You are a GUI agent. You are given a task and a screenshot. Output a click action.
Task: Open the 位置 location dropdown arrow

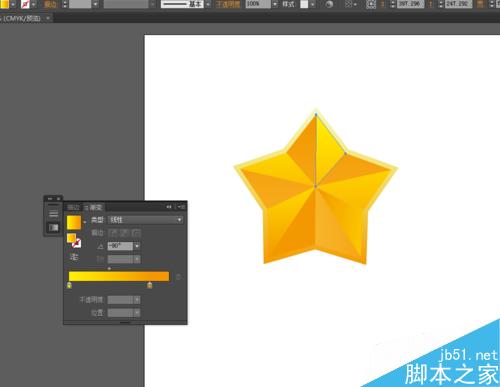pos(137,313)
